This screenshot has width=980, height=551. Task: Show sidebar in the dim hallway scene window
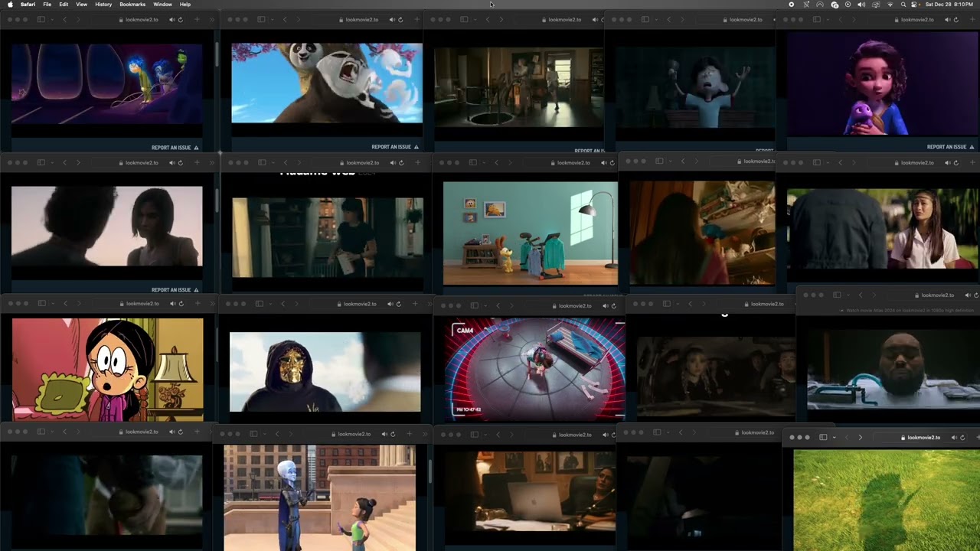(463, 19)
